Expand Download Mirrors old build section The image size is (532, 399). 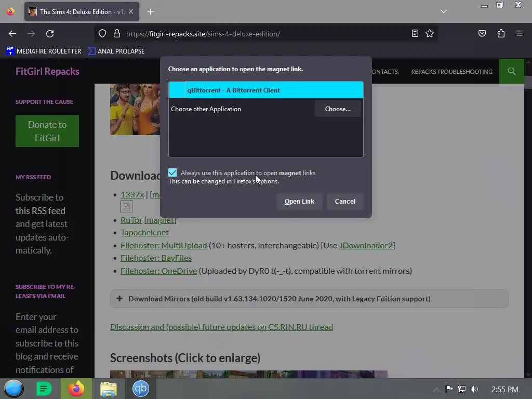click(309, 299)
